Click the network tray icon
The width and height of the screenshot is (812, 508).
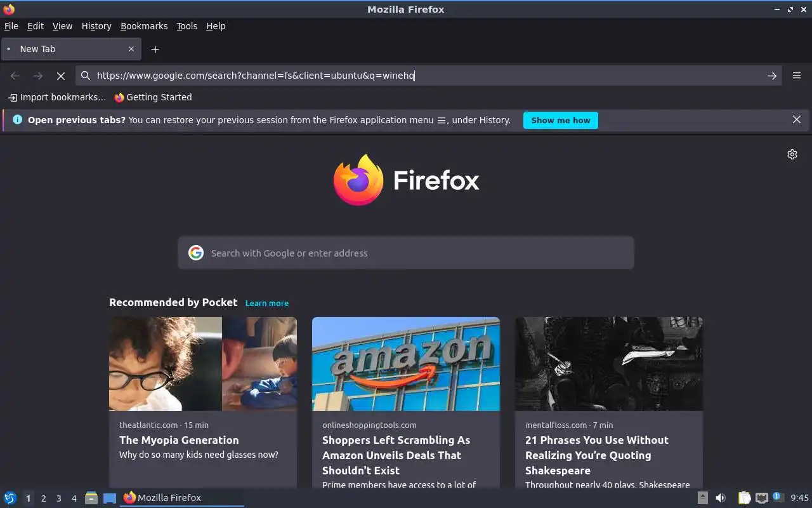tap(762, 498)
